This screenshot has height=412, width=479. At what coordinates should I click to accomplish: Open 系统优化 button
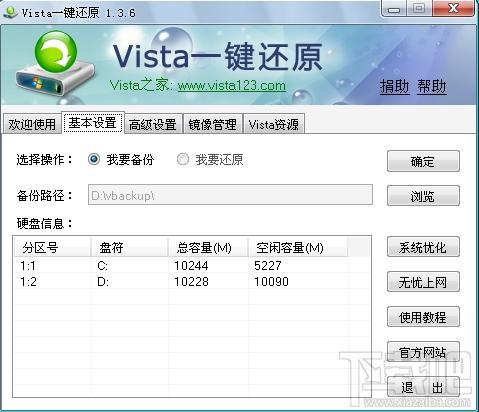coord(423,247)
